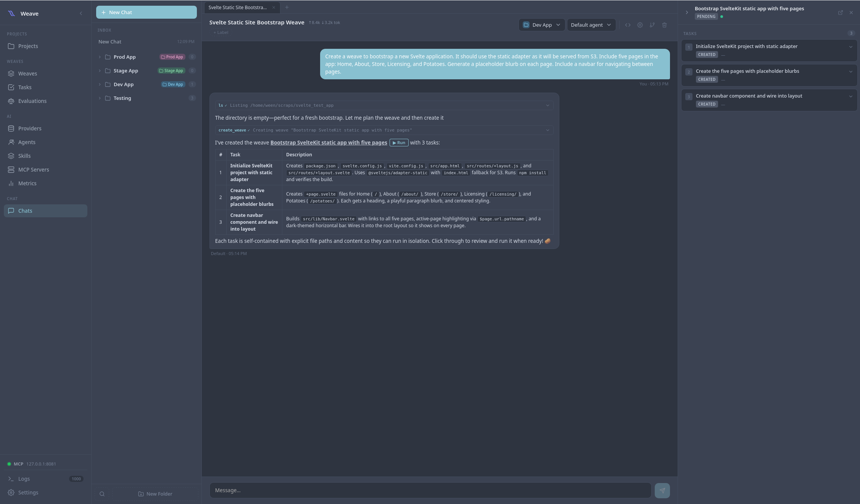Open chat settings gear icon in header

click(x=640, y=25)
